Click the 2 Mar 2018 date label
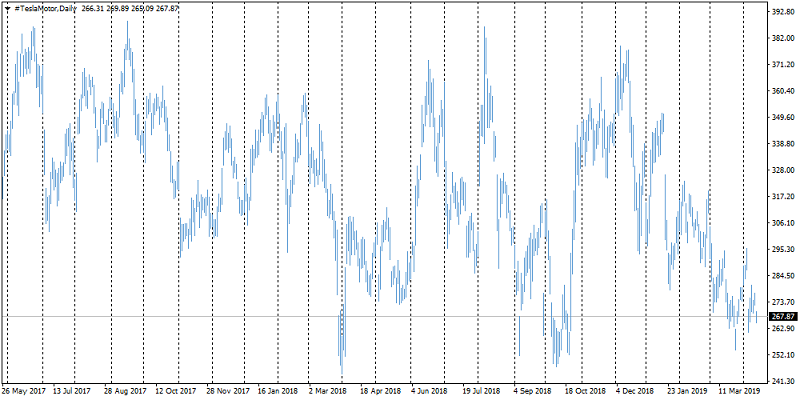 (330, 390)
